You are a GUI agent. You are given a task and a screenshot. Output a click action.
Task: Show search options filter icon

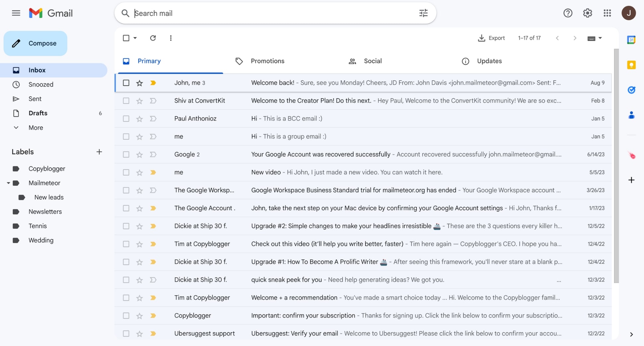pyautogui.click(x=423, y=13)
